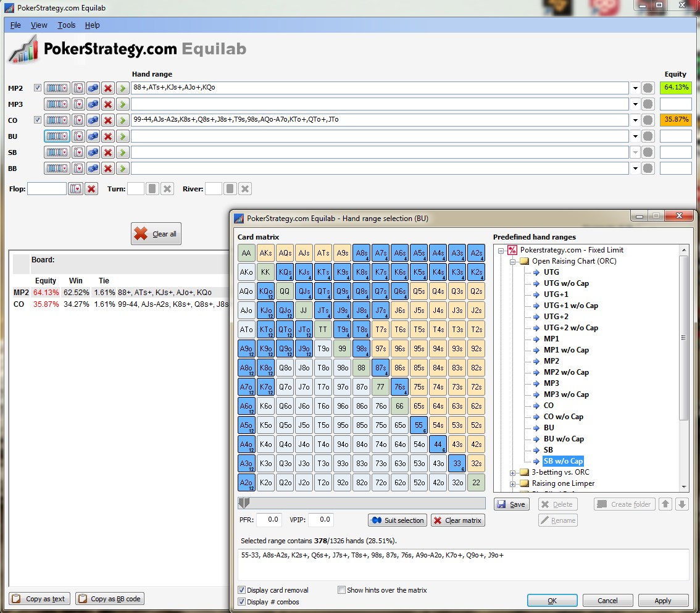Screen dimensions: 700x613
Task: Open card selector icon in SB row
Action: pos(78,152)
